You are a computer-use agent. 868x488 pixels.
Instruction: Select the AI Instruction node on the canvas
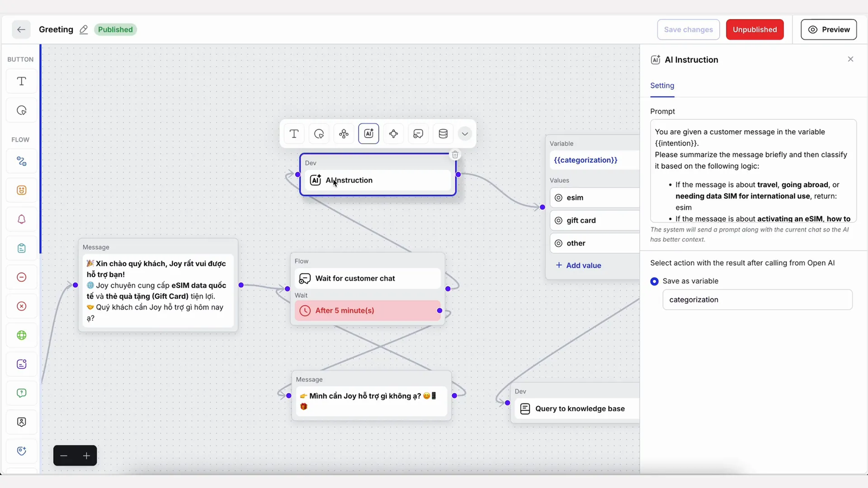pyautogui.click(x=378, y=180)
